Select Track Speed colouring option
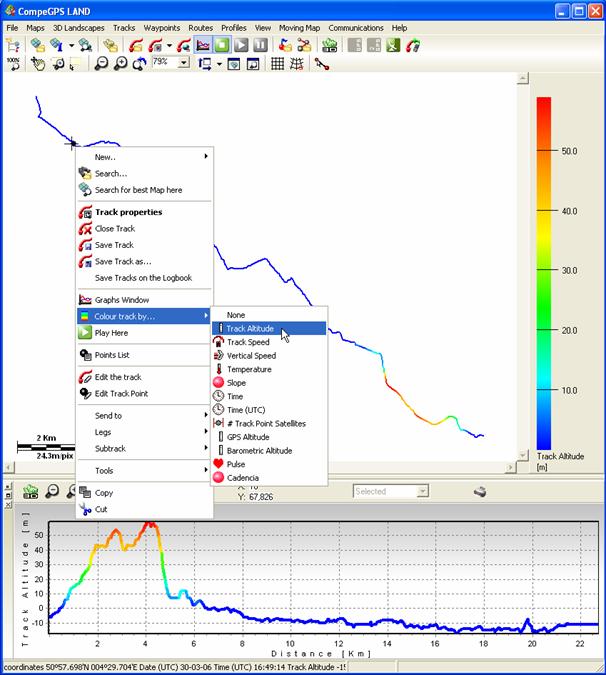 coord(269,342)
